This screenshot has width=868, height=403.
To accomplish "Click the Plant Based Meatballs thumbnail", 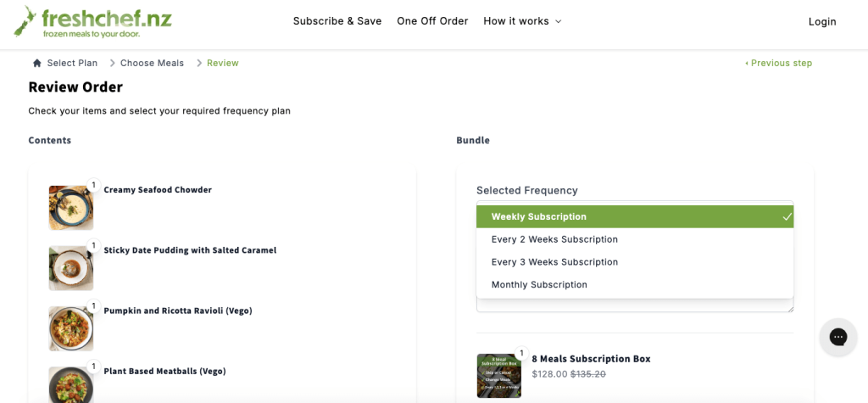I will click(71, 384).
